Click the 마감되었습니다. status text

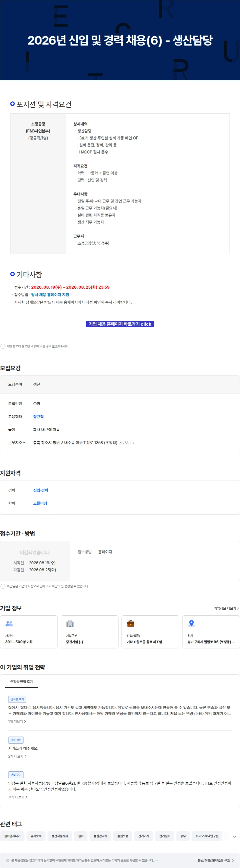35,553
